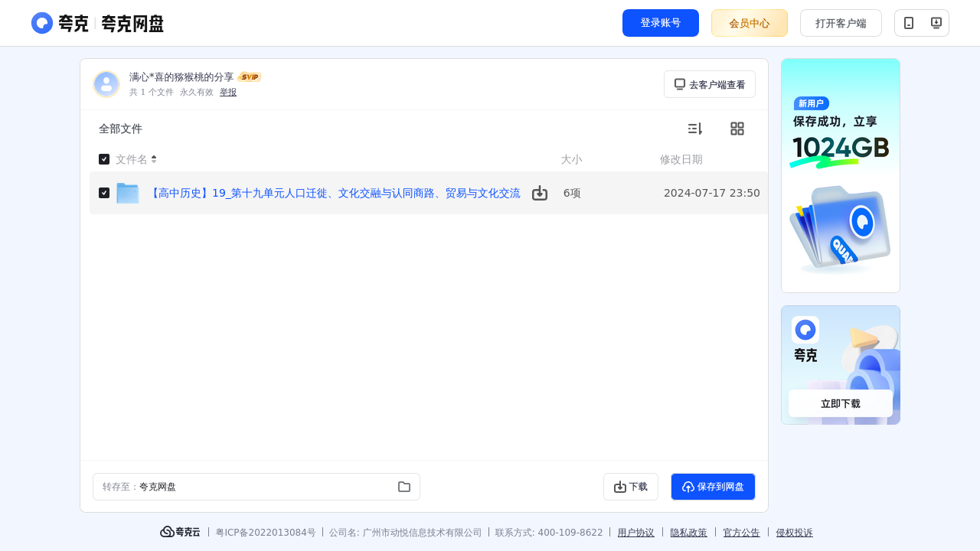Click the Quark app icon in download ad
The height and width of the screenshot is (551, 980).
(805, 330)
